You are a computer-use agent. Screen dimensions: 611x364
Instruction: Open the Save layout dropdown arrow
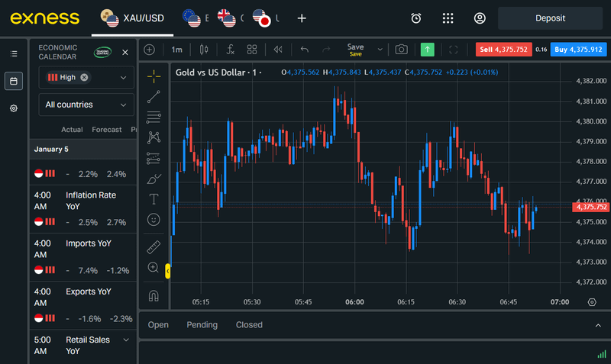point(380,50)
